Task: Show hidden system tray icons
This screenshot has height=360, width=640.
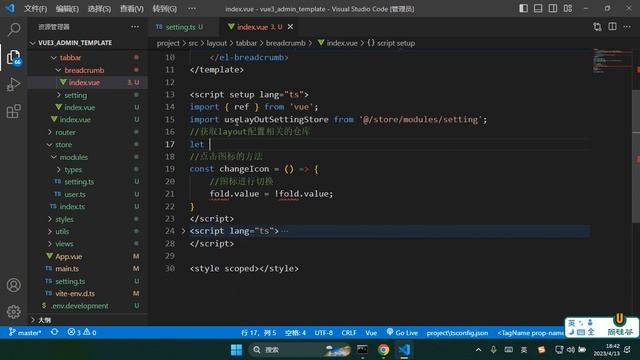Action: [x=478, y=350]
